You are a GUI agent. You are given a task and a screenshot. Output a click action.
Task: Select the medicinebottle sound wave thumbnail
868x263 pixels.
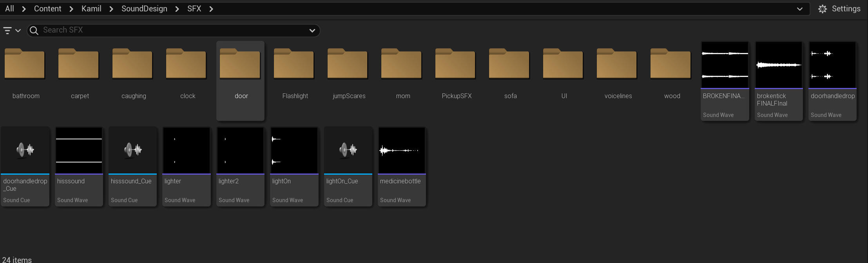[x=402, y=150]
